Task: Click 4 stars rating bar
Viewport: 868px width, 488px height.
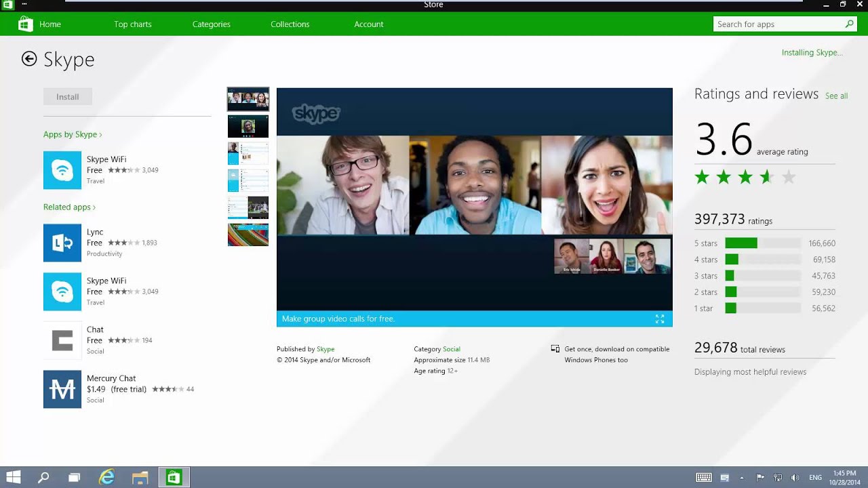Action: (x=763, y=260)
